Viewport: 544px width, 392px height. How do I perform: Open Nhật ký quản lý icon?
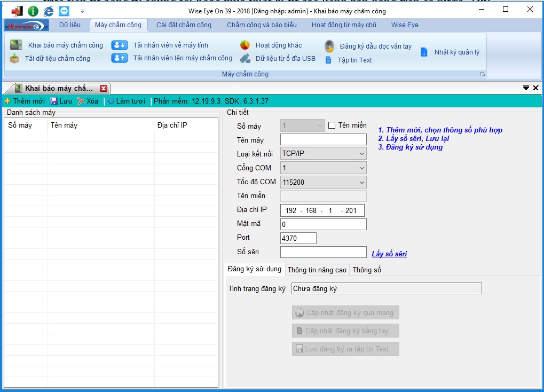pyautogui.click(x=424, y=52)
